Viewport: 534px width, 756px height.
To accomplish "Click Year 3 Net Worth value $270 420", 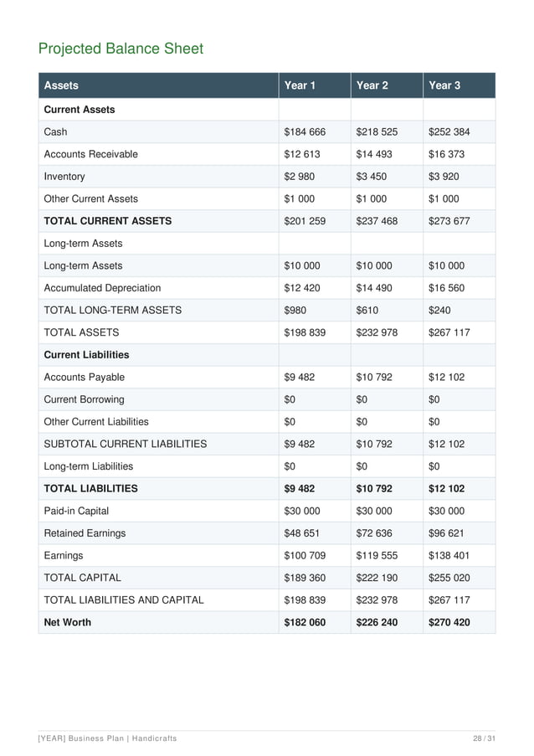I will tap(449, 622).
